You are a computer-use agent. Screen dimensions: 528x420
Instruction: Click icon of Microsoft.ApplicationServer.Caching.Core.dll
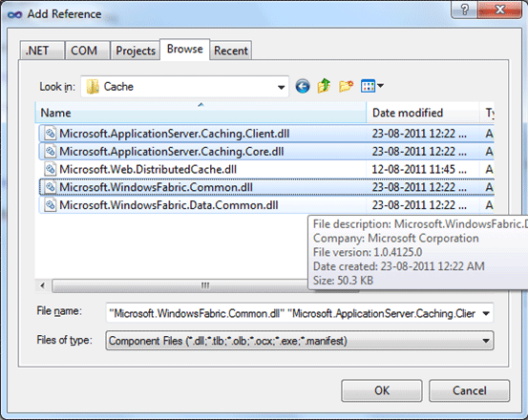tap(51, 152)
